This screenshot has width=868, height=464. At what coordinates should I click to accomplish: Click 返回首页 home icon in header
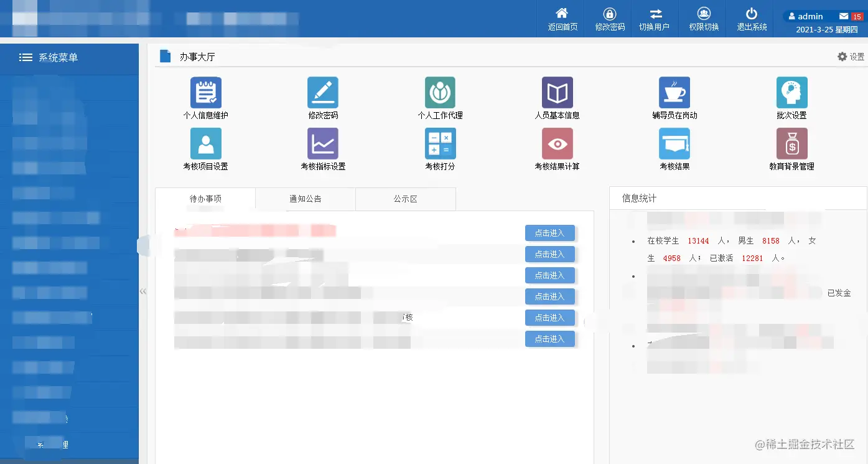coord(562,13)
